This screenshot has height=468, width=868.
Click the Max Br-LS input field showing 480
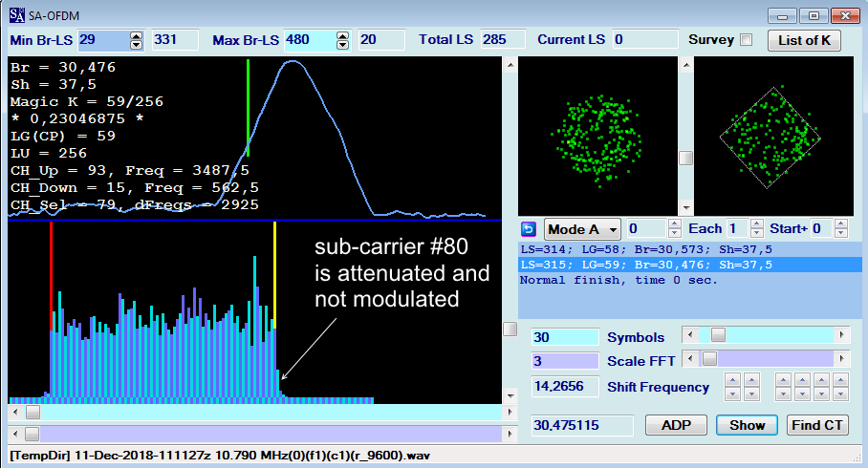click(x=310, y=40)
